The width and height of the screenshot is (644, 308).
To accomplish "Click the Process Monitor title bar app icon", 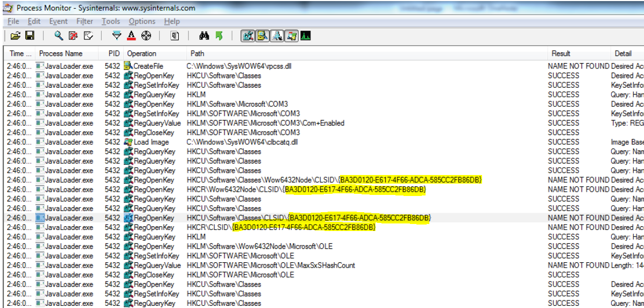I will click(x=9, y=8).
